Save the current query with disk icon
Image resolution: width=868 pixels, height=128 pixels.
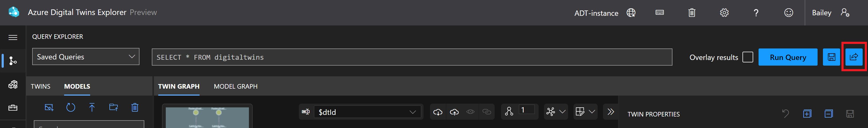point(831,57)
